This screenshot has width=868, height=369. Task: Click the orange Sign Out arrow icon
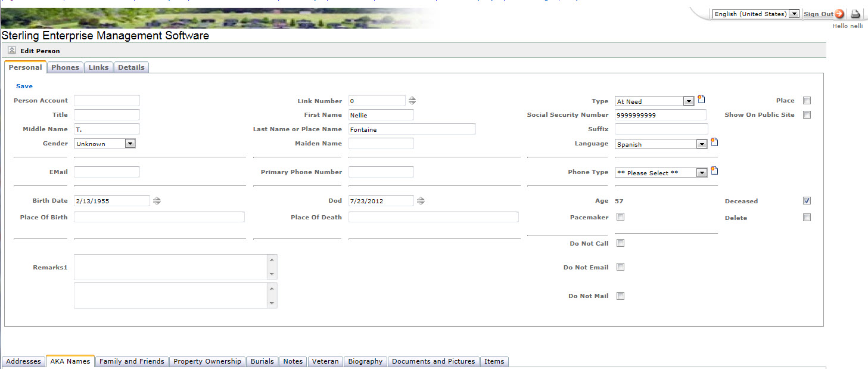(839, 14)
